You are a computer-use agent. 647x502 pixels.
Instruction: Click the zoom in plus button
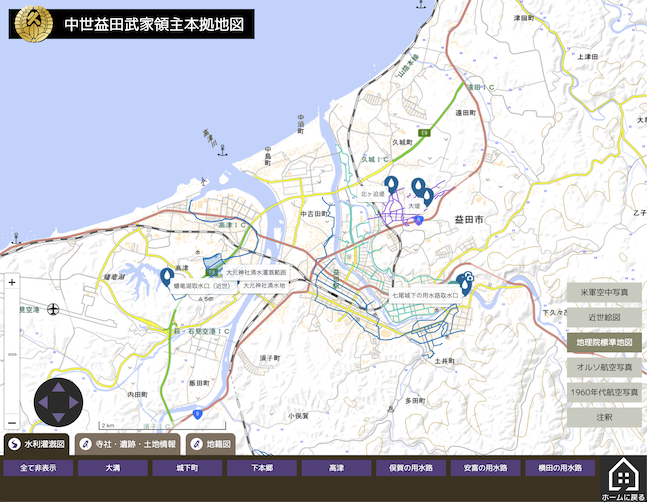pos(12,282)
